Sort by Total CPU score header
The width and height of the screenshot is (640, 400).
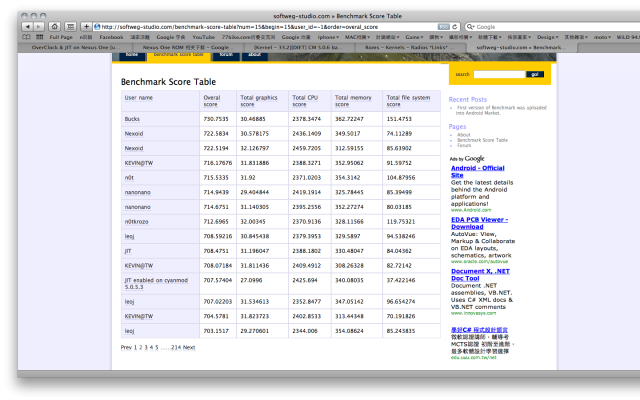[x=305, y=101]
